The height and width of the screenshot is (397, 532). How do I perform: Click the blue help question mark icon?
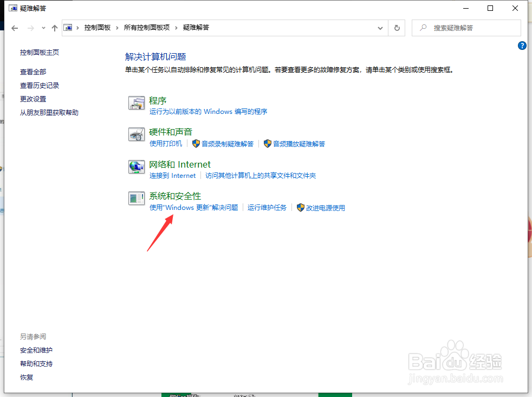[x=522, y=46]
